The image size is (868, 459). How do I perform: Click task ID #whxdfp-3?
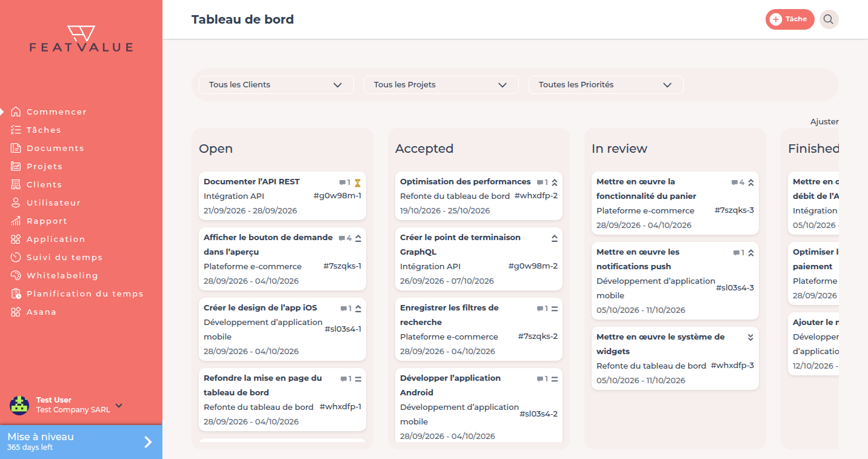[732, 366]
